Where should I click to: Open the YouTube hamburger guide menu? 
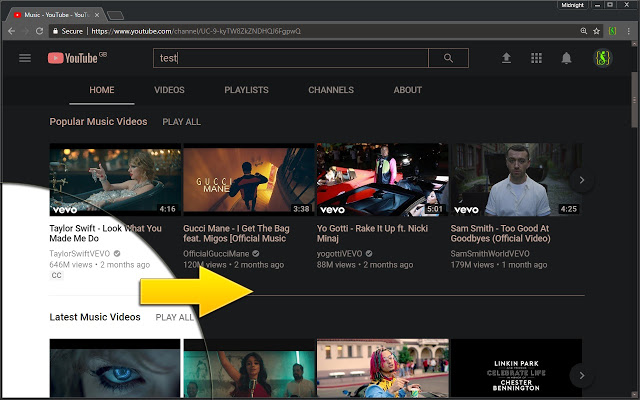[x=25, y=58]
